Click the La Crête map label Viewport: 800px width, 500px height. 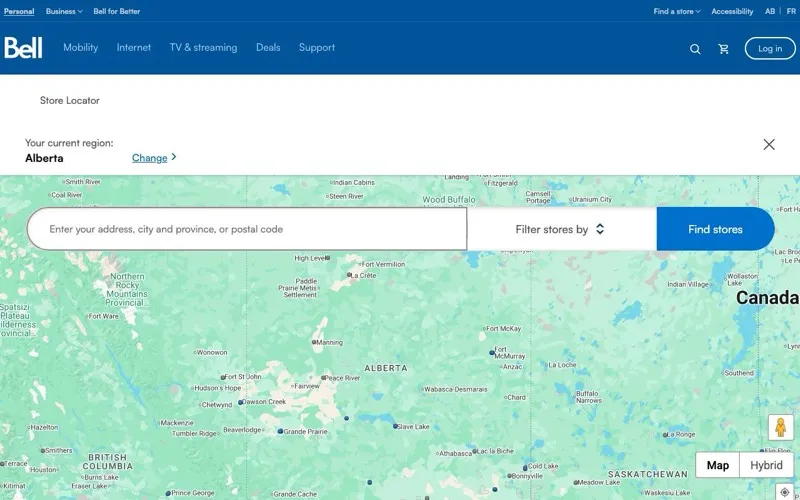click(x=364, y=276)
